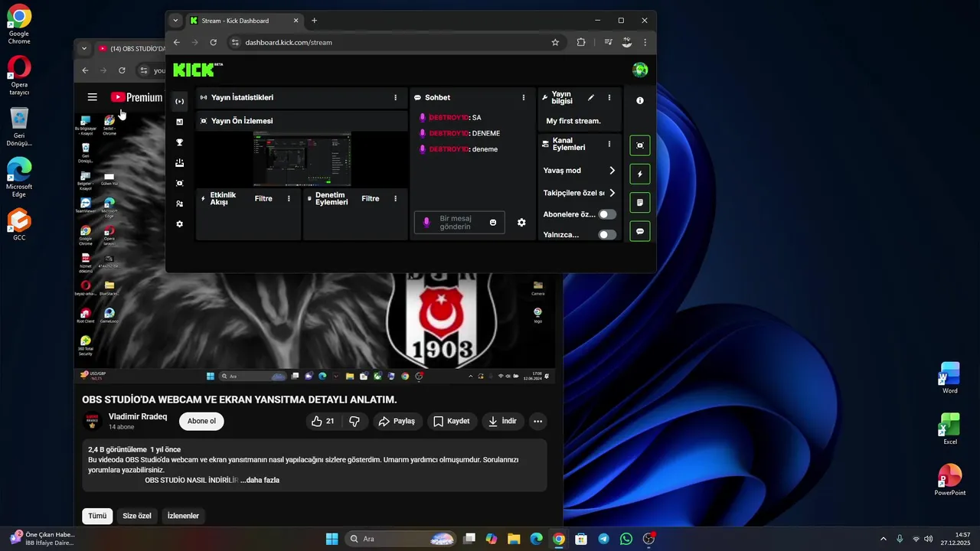980x551 pixels.
Task: Open the settings gear in Kick sidebar
Action: pyautogui.click(x=179, y=224)
